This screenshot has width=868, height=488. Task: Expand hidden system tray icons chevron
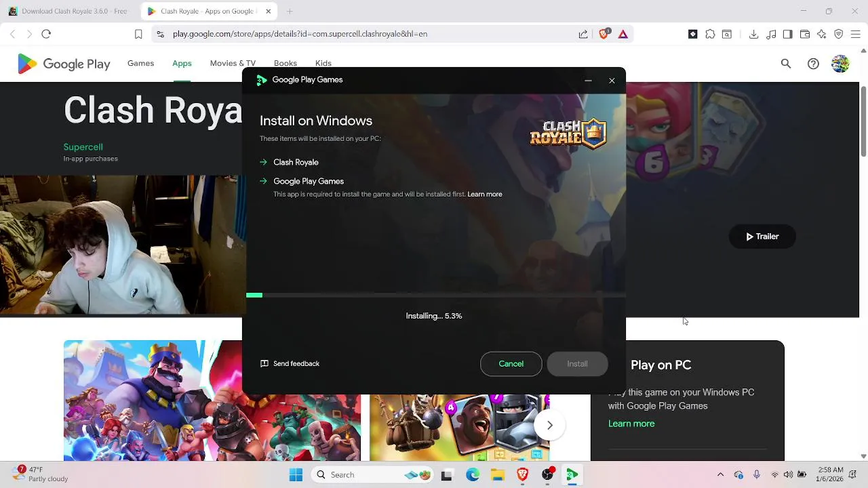click(720, 475)
